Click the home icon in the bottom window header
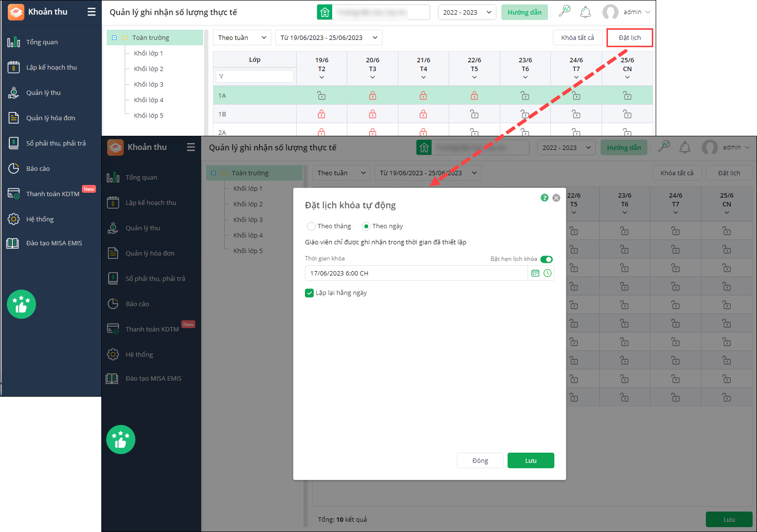The image size is (757, 532). coord(424,147)
